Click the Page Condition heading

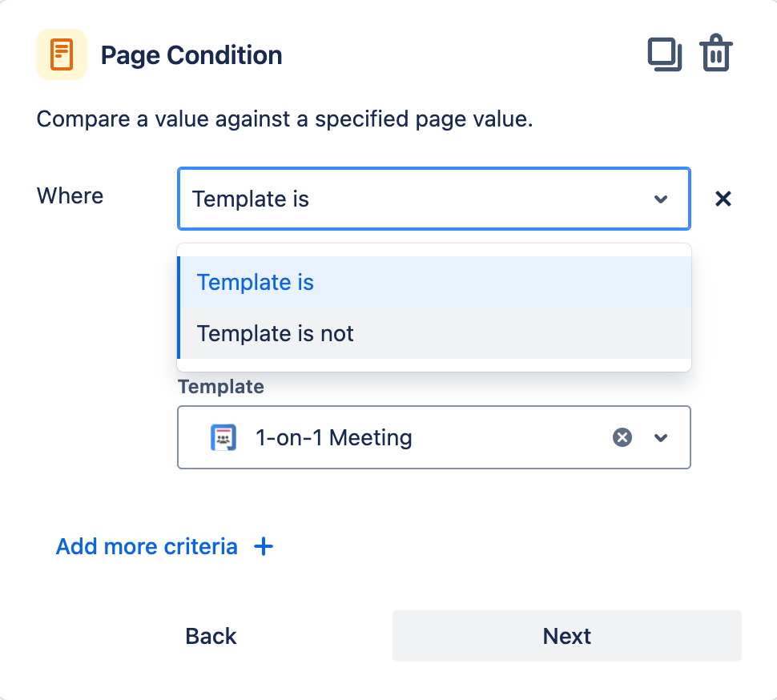[191, 55]
